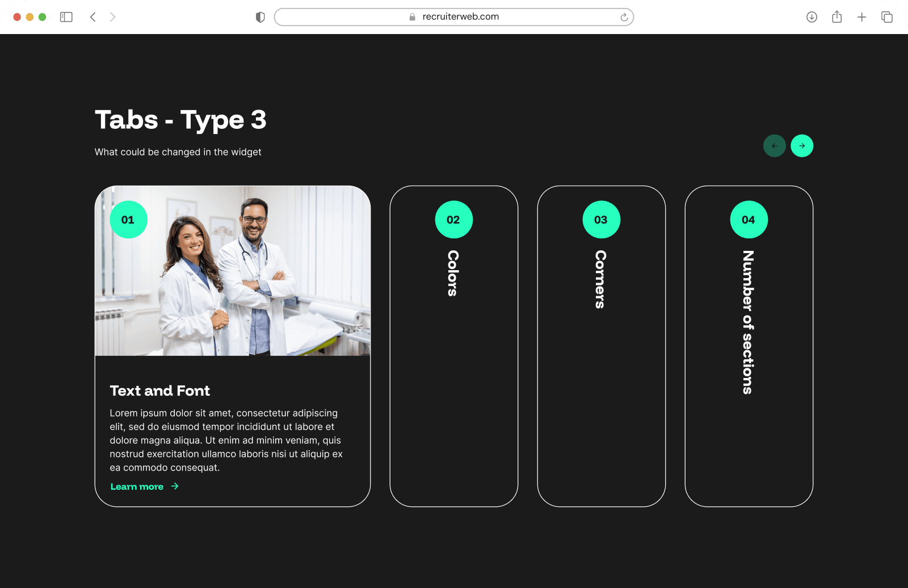The width and height of the screenshot is (908, 588).
Task: Click the previous slide arrow button
Action: (x=774, y=146)
